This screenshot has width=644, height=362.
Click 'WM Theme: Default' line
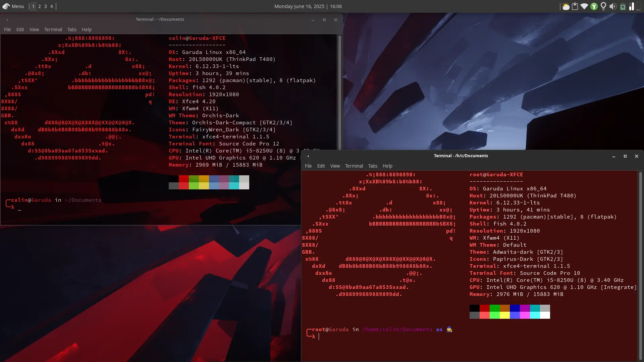click(498, 245)
